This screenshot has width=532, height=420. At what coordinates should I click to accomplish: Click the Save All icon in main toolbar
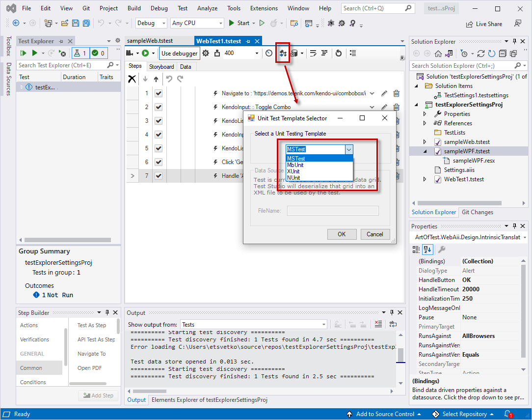(86, 23)
